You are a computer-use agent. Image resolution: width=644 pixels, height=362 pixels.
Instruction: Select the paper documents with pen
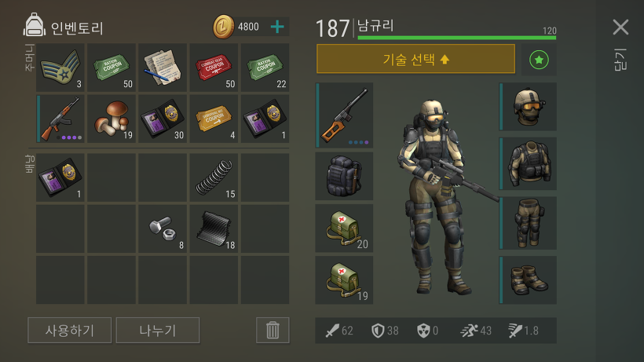tap(163, 68)
